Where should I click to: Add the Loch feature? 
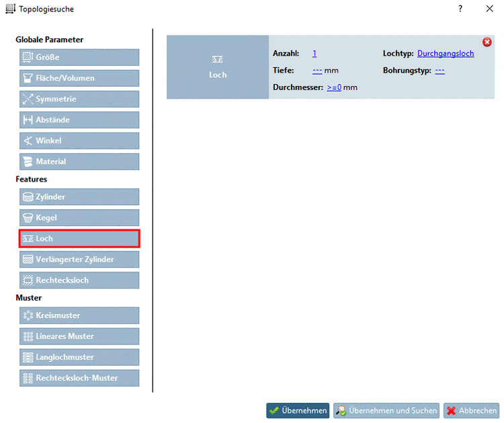pos(79,239)
